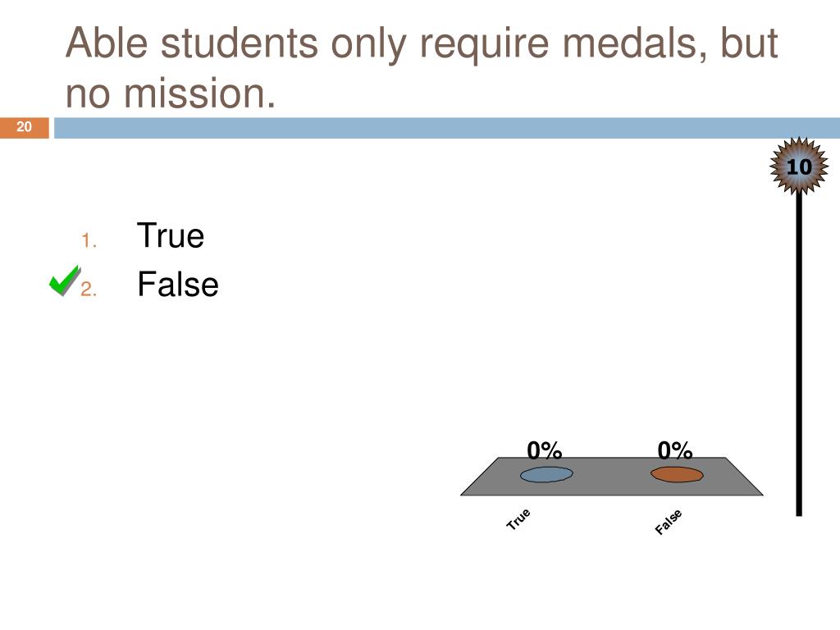Image resolution: width=840 pixels, height=630 pixels.
Task: Click the 0% label above True
Action: [545, 450]
